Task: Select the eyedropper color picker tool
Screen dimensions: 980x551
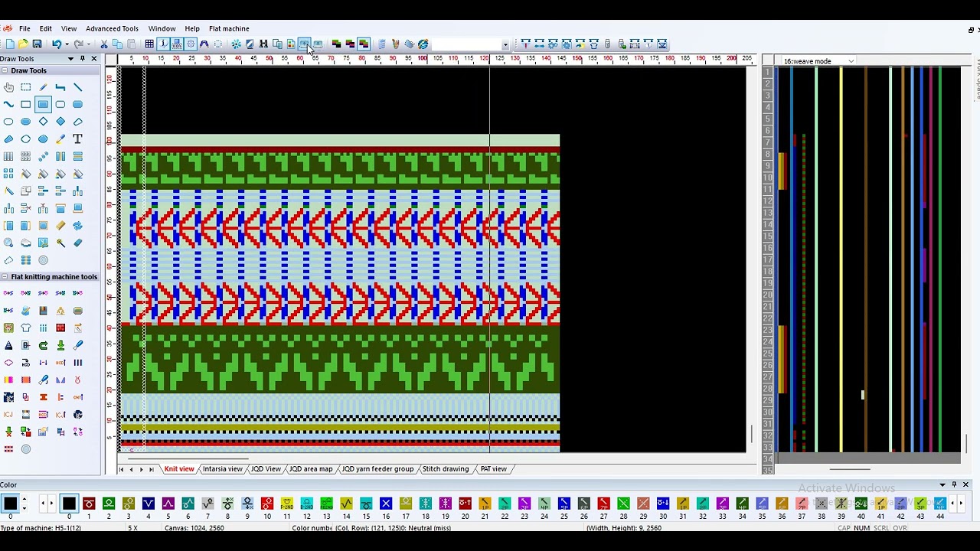Action: point(60,139)
